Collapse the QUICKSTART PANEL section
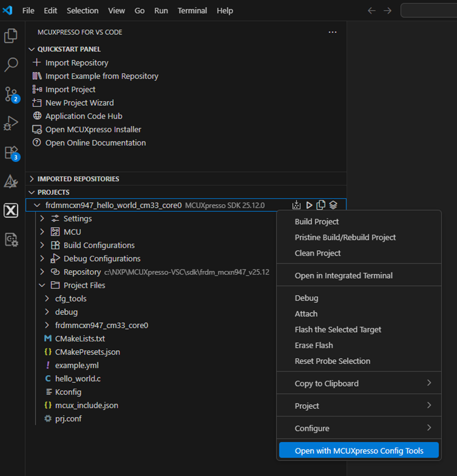 (x=32, y=49)
